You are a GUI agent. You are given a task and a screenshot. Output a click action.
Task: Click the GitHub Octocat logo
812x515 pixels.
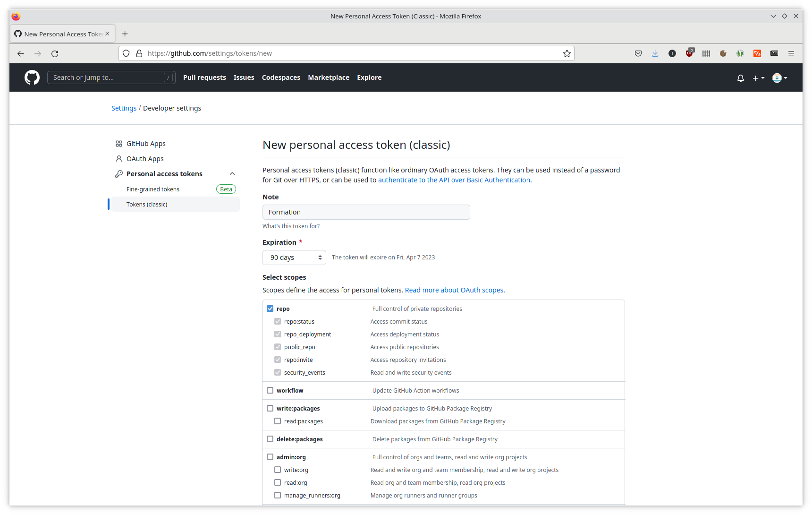pyautogui.click(x=32, y=77)
